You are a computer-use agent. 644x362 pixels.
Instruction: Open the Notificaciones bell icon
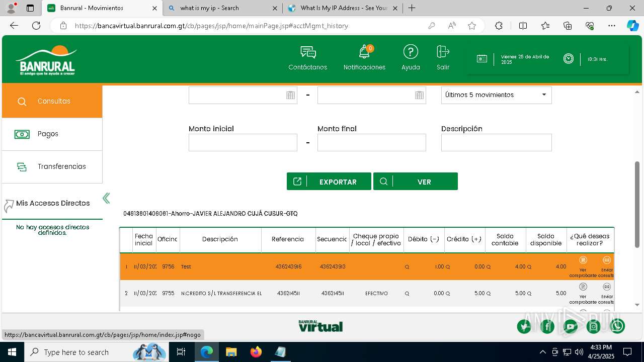pyautogui.click(x=364, y=52)
